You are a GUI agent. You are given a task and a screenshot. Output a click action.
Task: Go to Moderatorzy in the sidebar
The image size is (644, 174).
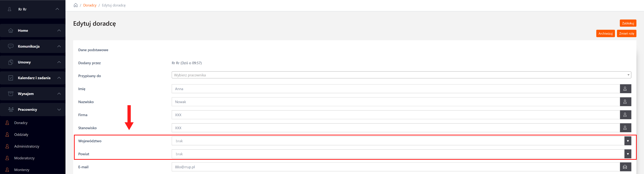coord(24,158)
